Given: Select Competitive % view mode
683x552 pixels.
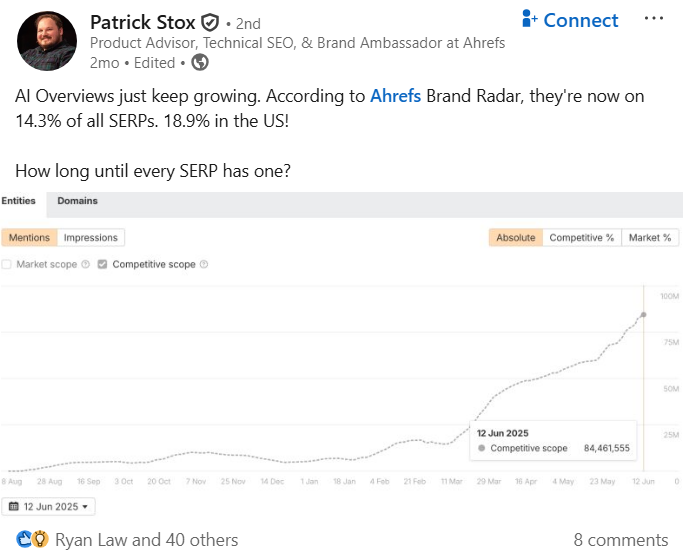Looking at the screenshot, I should (x=582, y=237).
